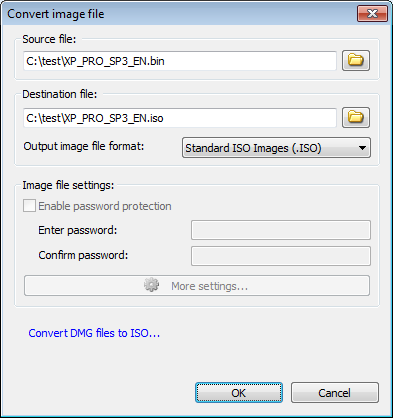The height and width of the screenshot is (418, 393).
Task: Close the Convert image file dialog
Action: (x=372, y=14)
